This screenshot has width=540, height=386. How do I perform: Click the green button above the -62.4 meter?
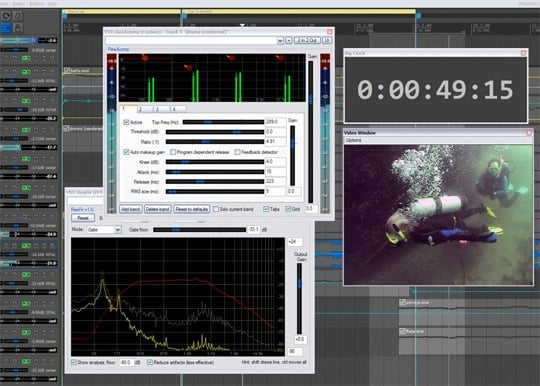[26, 159]
